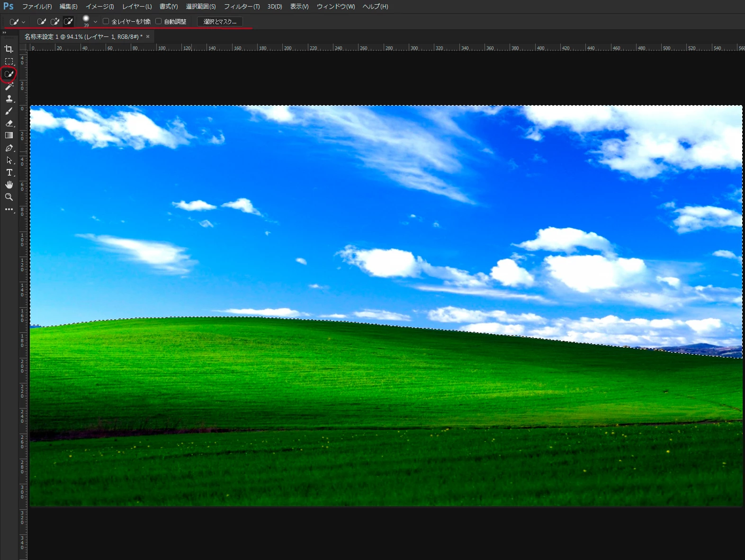Click the New Selection mode icon
The width and height of the screenshot is (745, 560).
click(42, 21)
